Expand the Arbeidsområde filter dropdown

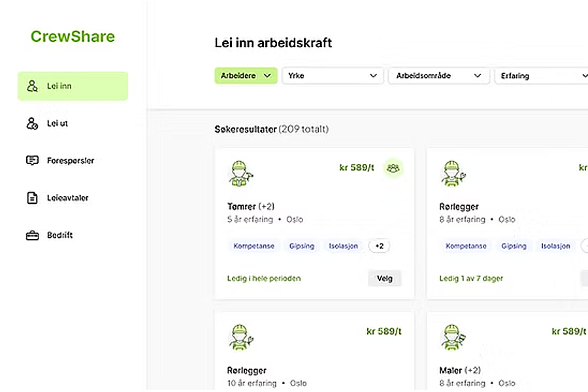pyautogui.click(x=438, y=75)
